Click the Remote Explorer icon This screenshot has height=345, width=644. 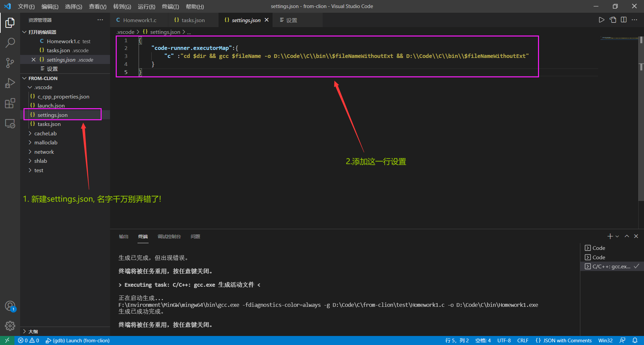click(x=10, y=123)
